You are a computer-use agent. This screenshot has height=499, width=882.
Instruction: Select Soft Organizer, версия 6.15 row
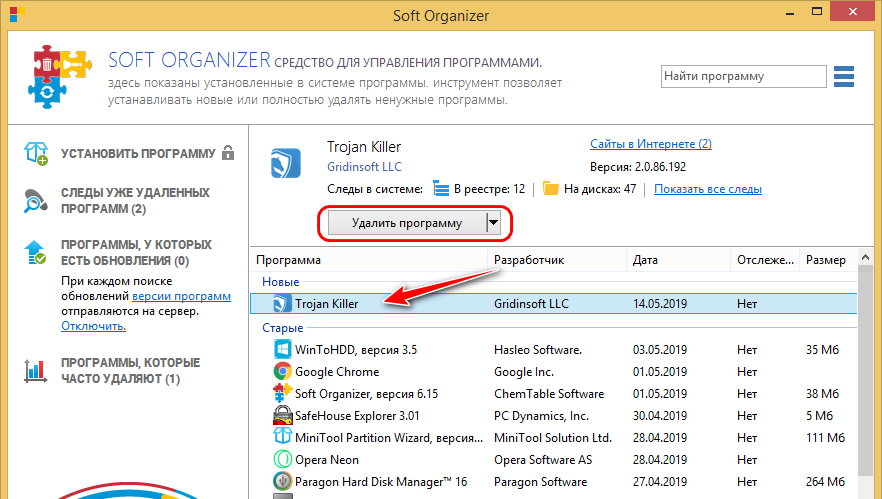point(554,393)
